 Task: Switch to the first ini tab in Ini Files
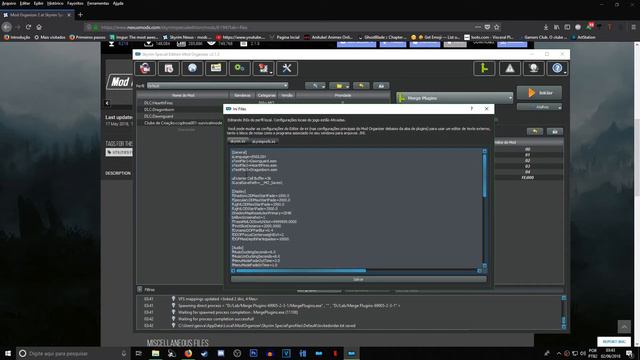click(x=238, y=141)
